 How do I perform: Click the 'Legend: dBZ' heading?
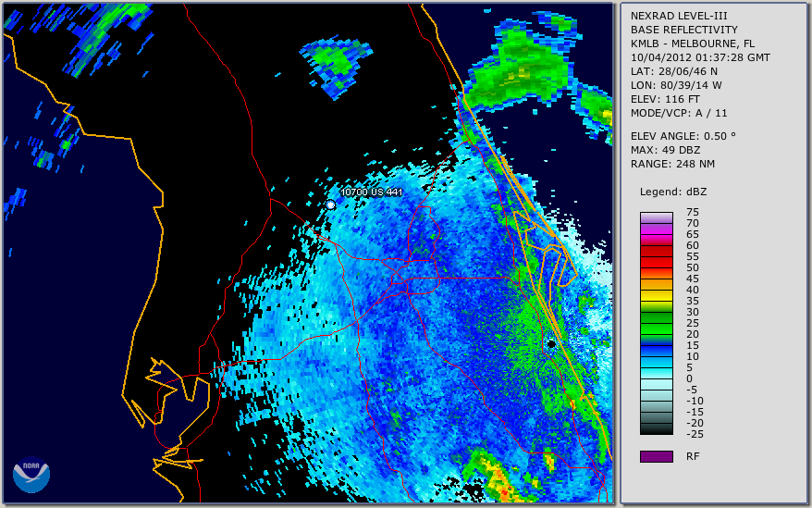tap(673, 192)
